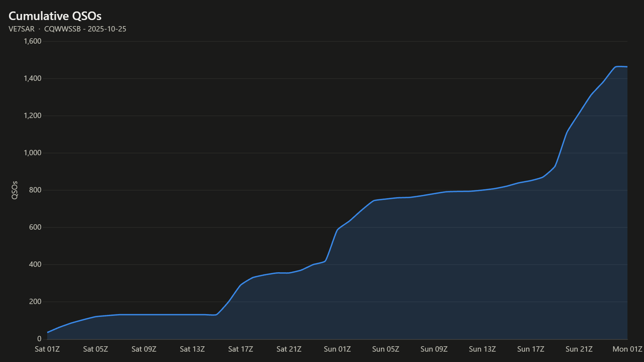This screenshot has height=362, width=644.
Task: Click the Sun 13Z x-axis label
Action: [482, 349]
